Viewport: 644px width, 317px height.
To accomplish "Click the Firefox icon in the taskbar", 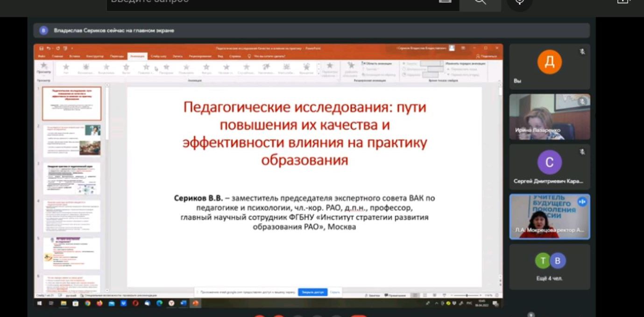I will click(x=99, y=303).
